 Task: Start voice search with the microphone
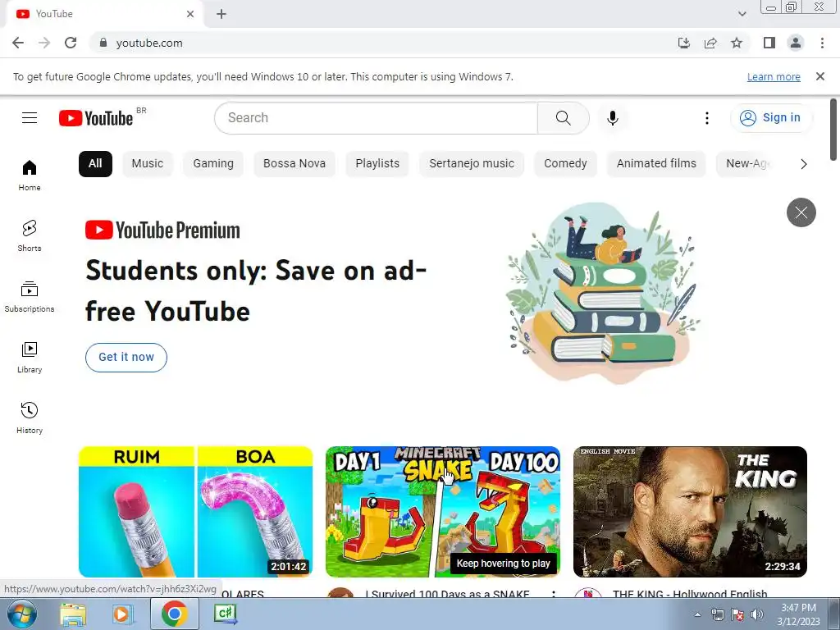point(612,118)
